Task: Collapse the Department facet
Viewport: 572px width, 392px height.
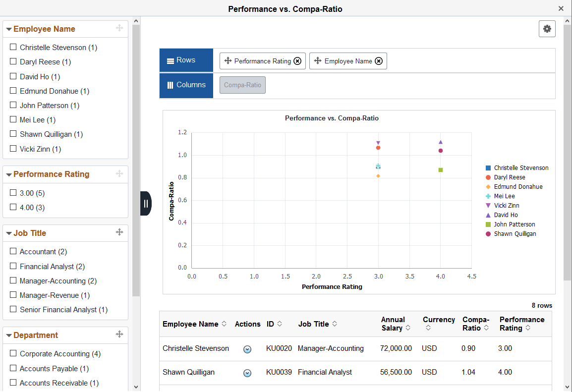Action: [9, 335]
